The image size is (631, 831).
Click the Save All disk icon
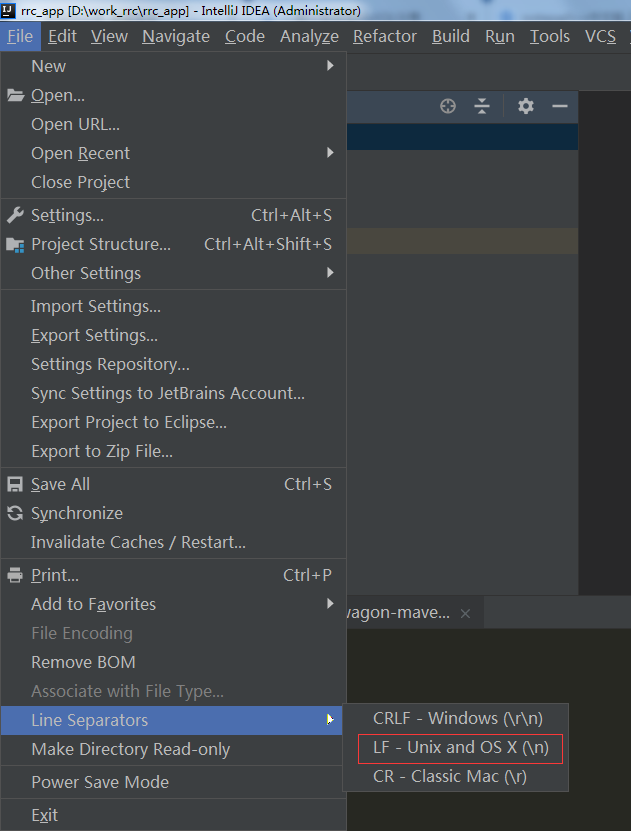click(x=15, y=484)
